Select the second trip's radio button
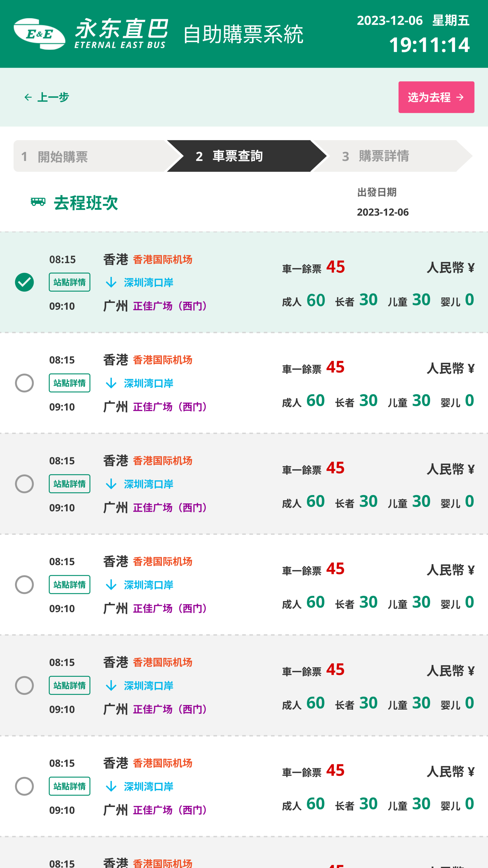 [x=24, y=383]
